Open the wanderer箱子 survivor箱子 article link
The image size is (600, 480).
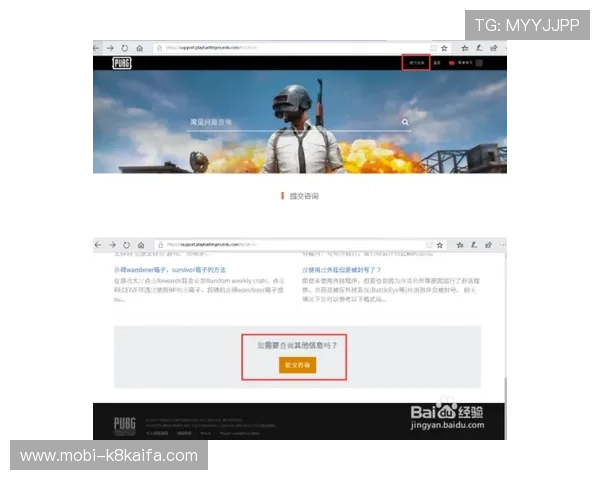tap(170, 270)
